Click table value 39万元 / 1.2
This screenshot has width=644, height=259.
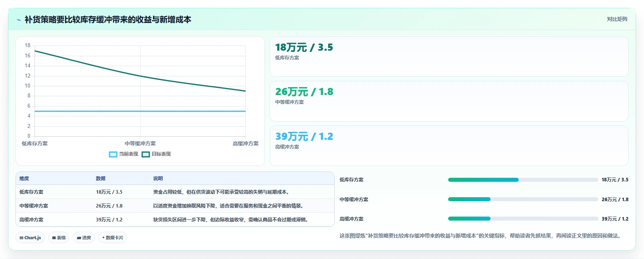109,220
